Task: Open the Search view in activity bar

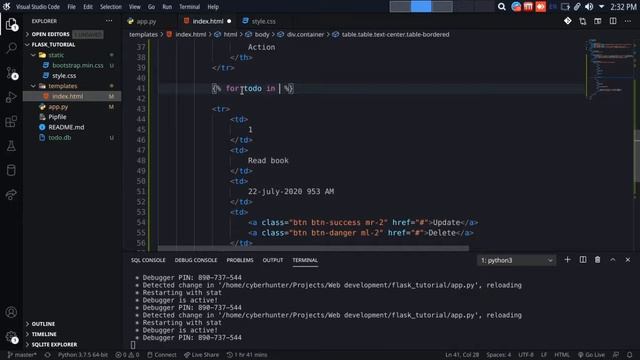Action: [x=11, y=48]
